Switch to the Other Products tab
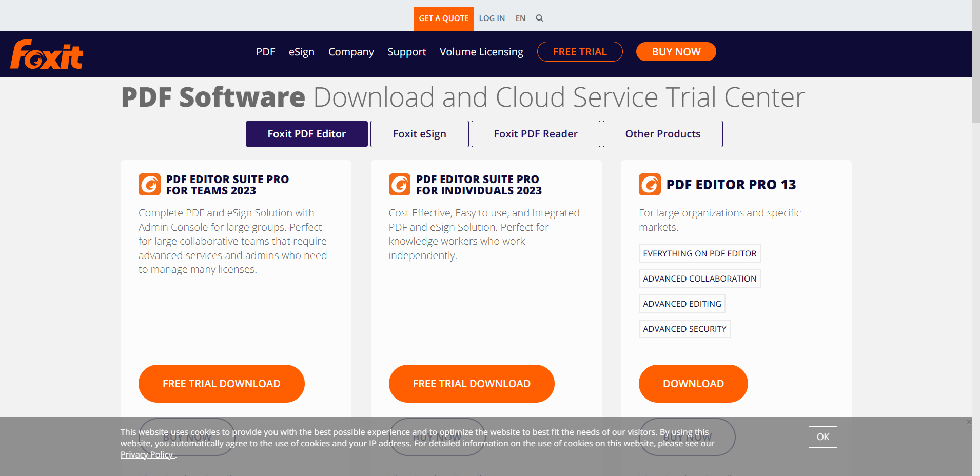This screenshot has height=476, width=980. pyautogui.click(x=663, y=134)
